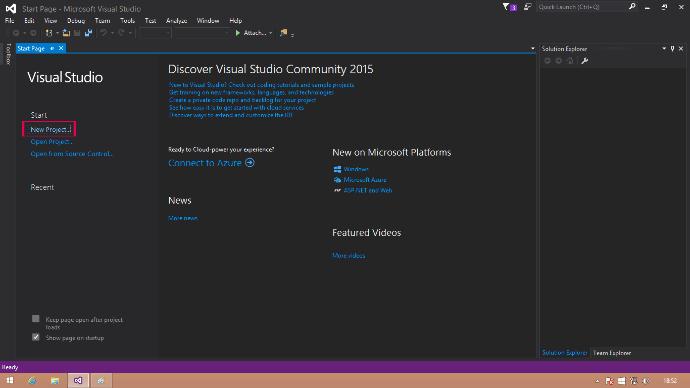Image resolution: width=690 pixels, height=388 pixels.
Task: Pin the Start Page tab
Action: (52, 48)
